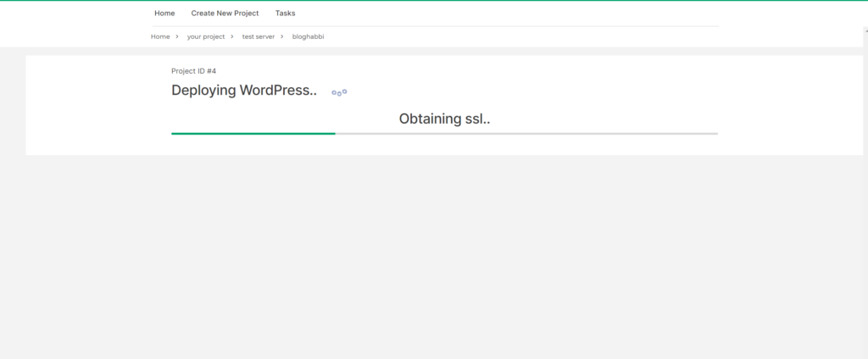Click the empty gray area below the deployment card

click(x=434, y=255)
